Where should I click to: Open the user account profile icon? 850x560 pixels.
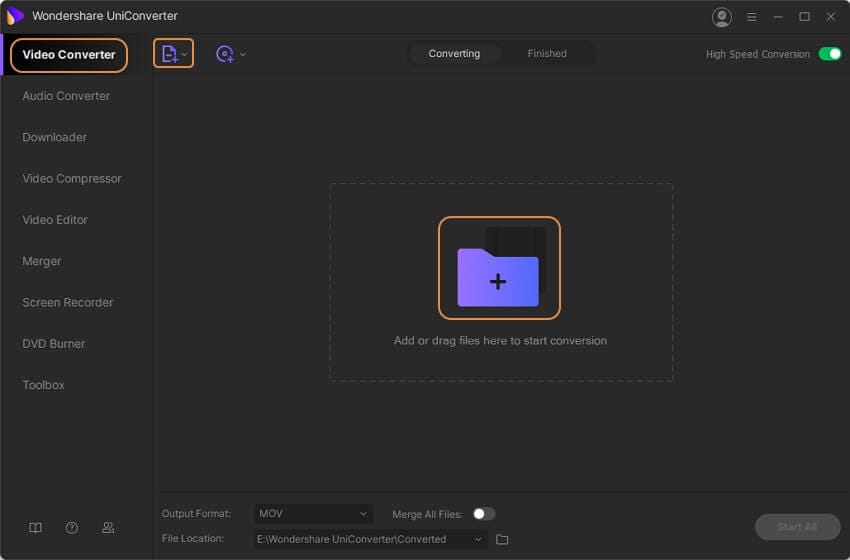coord(722,17)
